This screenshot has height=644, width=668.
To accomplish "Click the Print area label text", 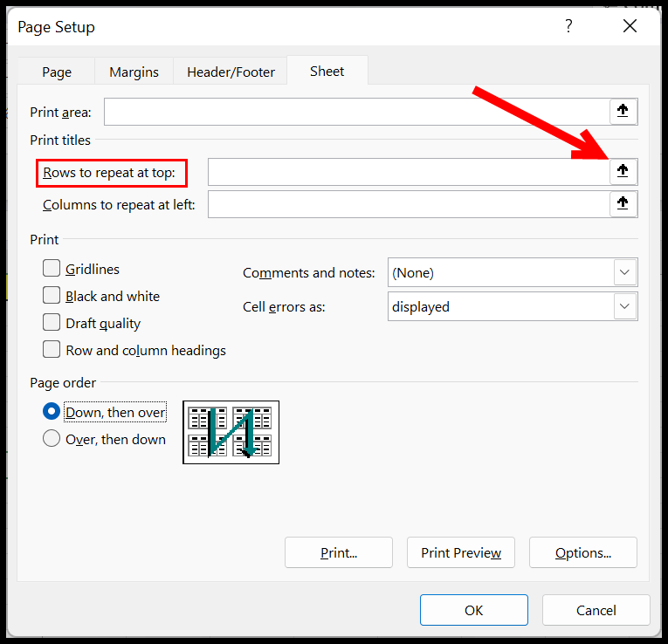I will coord(60,112).
